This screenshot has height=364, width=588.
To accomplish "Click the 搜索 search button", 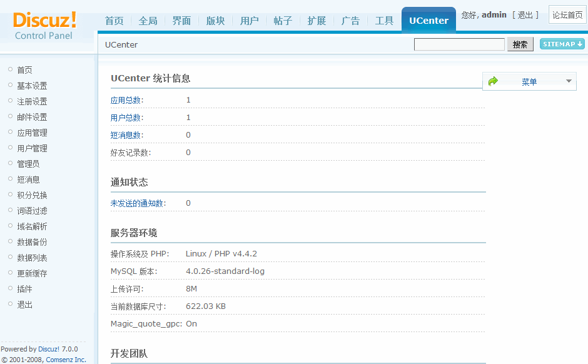I will (x=520, y=44).
